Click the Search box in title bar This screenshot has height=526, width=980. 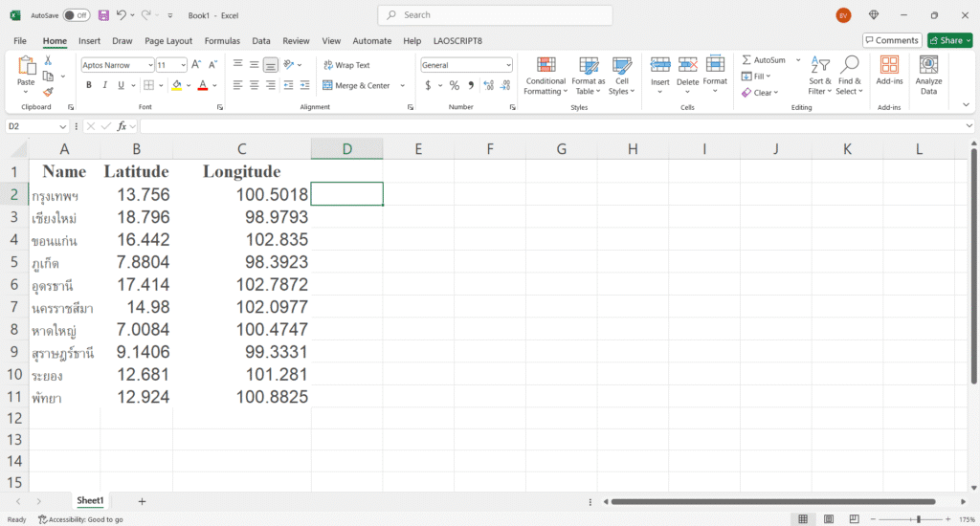click(495, 15)
